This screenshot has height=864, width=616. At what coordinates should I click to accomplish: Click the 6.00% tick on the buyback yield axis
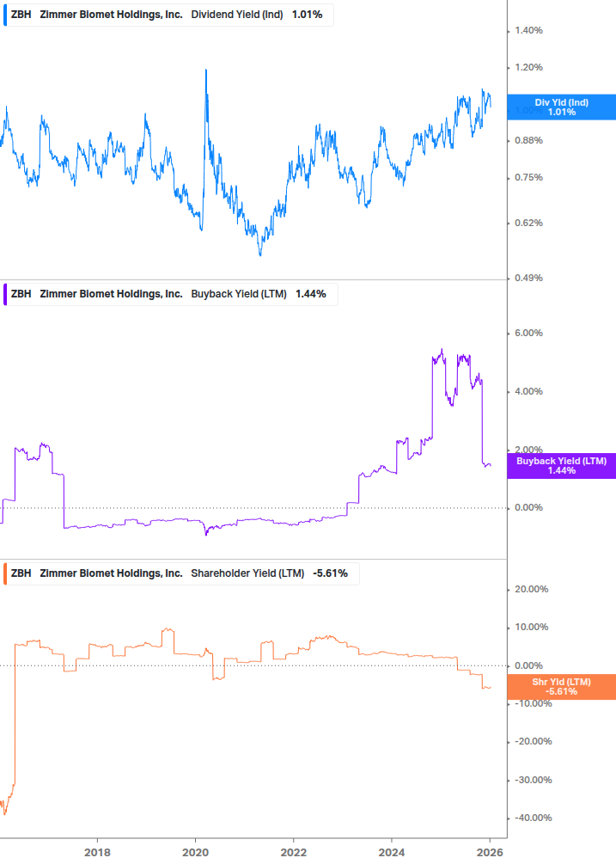pyautogui.click(x=528, y=334)
